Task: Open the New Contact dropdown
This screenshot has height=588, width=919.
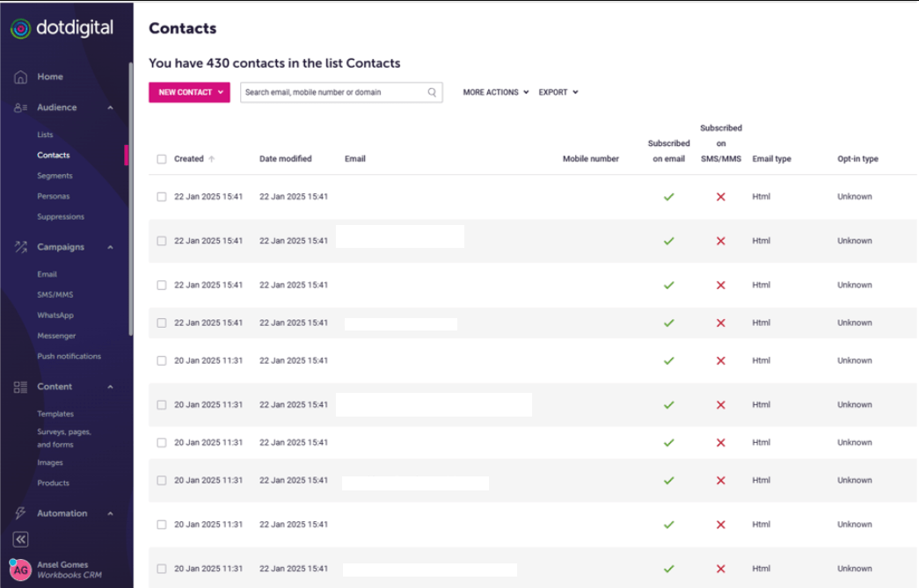Action: (189, 92)
